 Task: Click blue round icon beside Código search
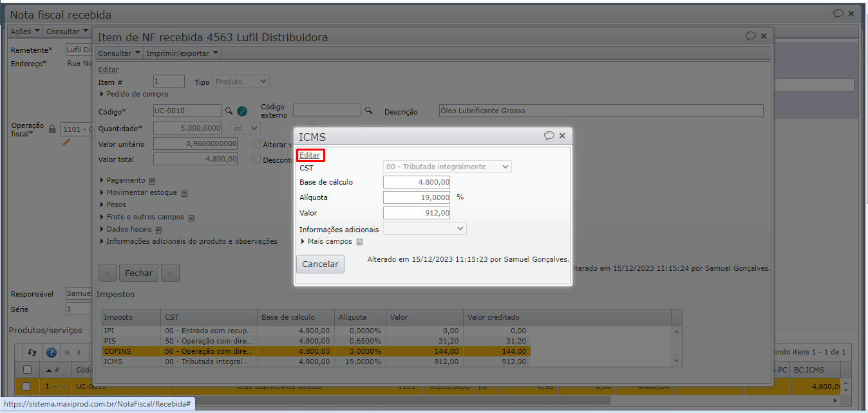point(242,111)
